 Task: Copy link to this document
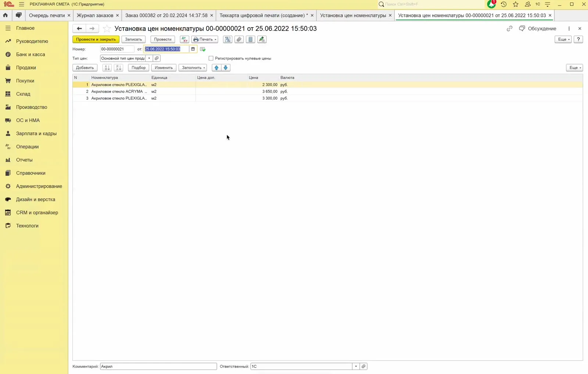[x=509, y=29]
